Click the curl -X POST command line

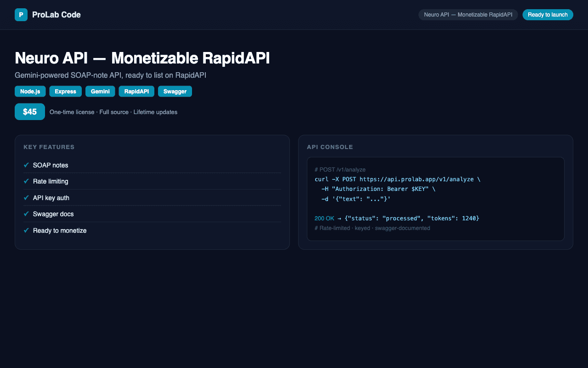pos(397,179)
